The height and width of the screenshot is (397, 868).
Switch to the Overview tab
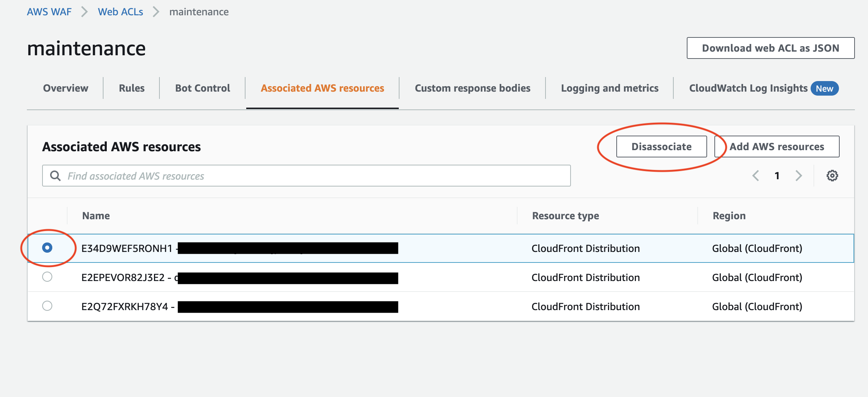66,88
